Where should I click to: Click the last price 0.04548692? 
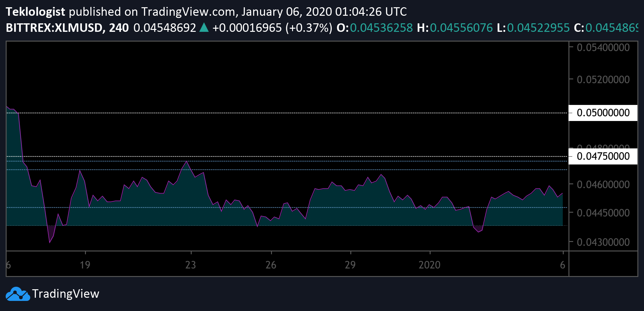(165, 28)
